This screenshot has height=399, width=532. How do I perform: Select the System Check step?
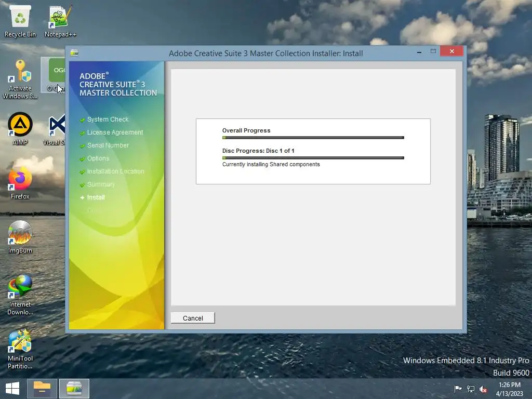pyautogui.click(x=108, y=119)
